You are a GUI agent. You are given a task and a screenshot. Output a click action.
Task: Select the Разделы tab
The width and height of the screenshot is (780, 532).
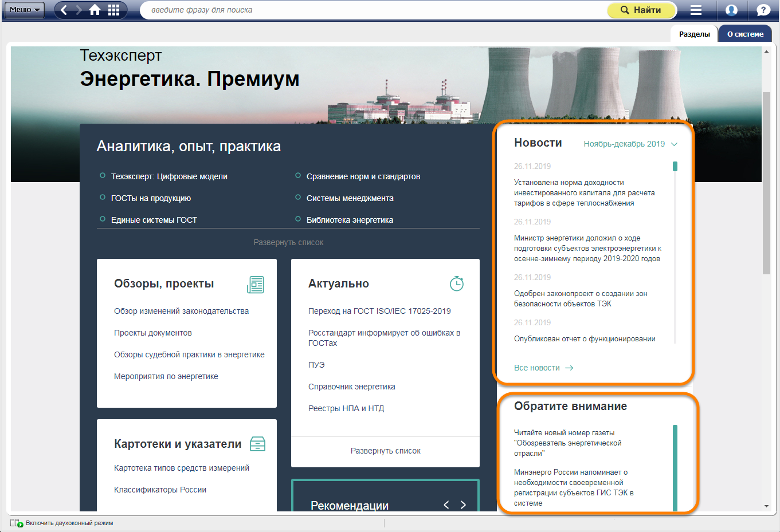pyautogui.click(x=694, y=34)
